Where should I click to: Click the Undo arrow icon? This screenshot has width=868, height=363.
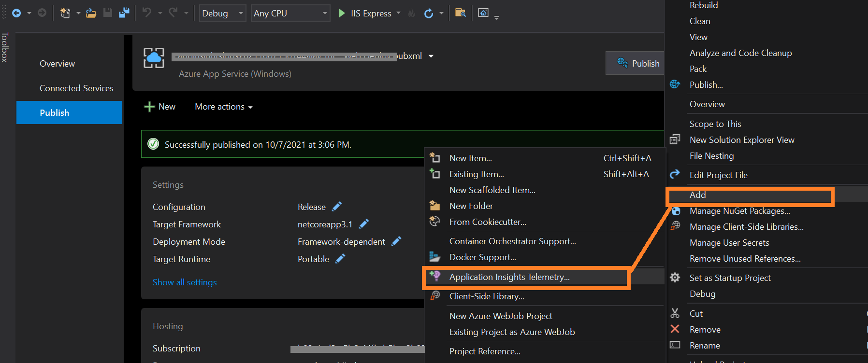[147, 13]
